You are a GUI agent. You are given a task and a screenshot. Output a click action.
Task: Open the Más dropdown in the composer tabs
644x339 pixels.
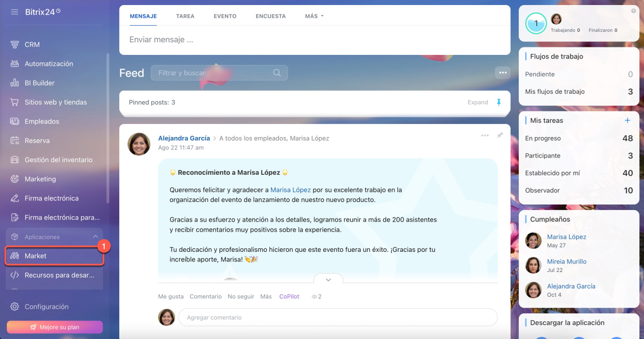click(314, 16)
